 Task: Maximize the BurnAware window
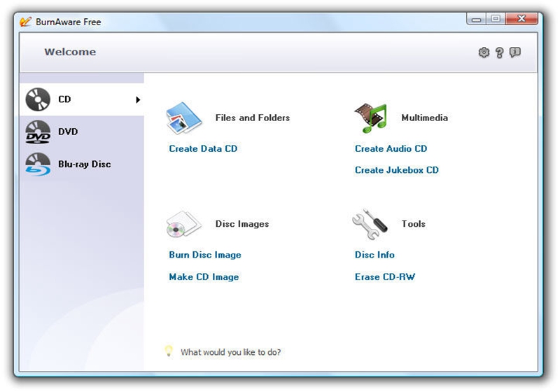coord(496,19)
